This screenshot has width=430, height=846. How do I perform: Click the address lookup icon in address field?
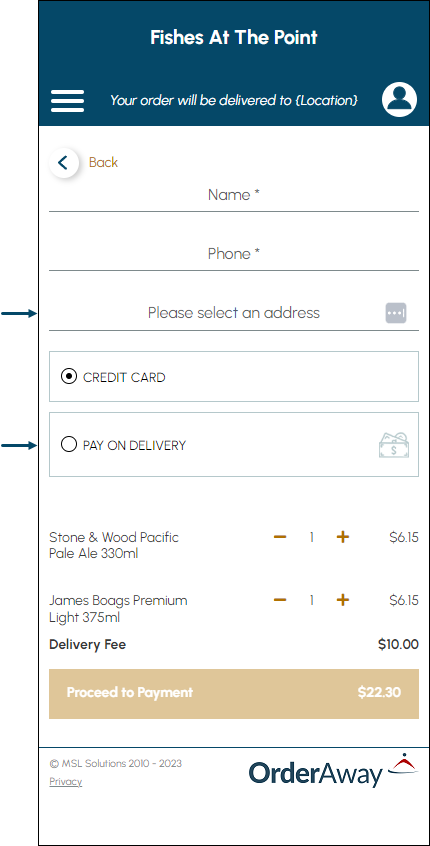(395, 313)
